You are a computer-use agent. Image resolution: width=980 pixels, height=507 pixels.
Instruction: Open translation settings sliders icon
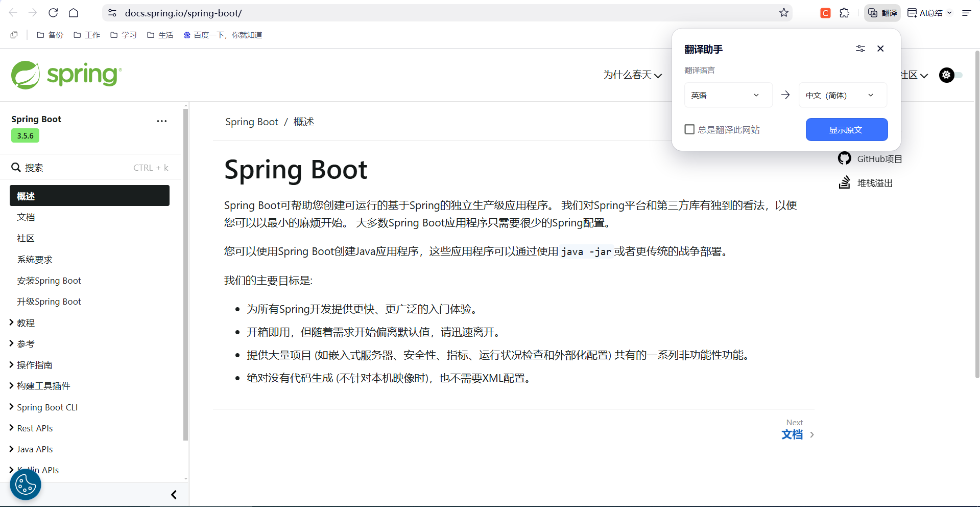coord(861,49)
